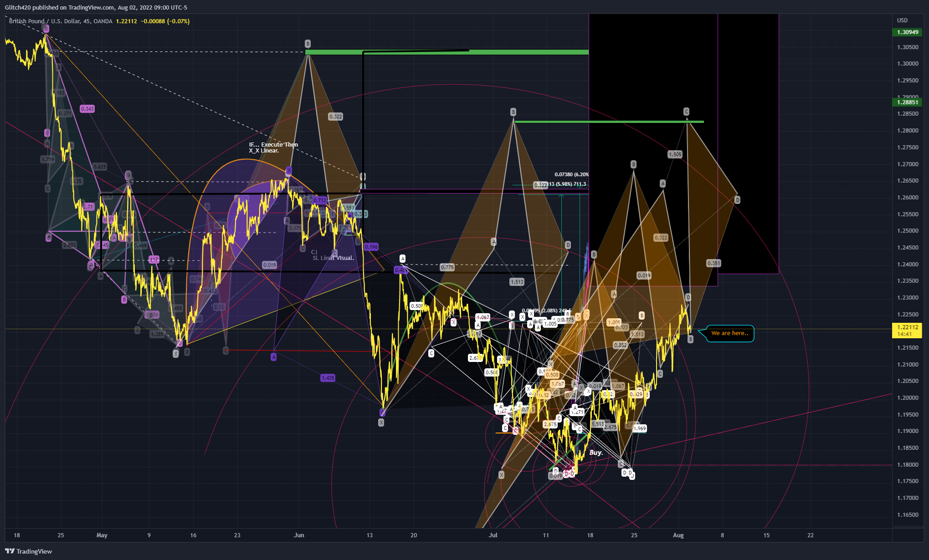Click the green 1.30949 price label
This screenshot has height=560, width=929.
point(908,32)
